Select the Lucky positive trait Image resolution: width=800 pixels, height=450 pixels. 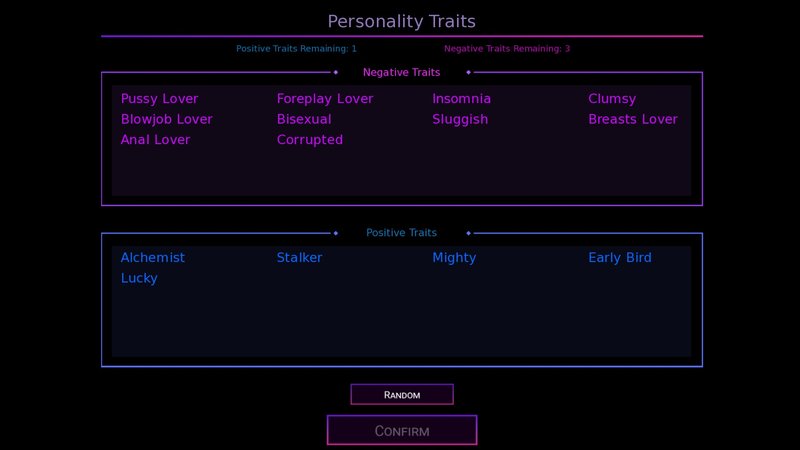coord(139,279)
